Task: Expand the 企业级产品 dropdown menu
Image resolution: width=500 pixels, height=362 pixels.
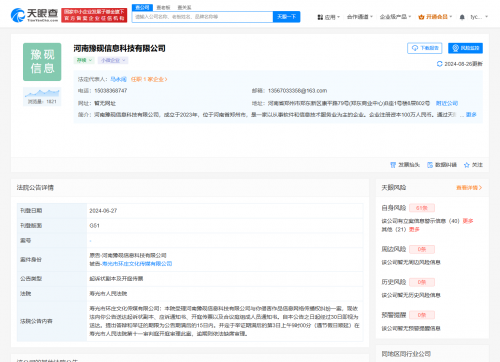Action: coord(395,17)
